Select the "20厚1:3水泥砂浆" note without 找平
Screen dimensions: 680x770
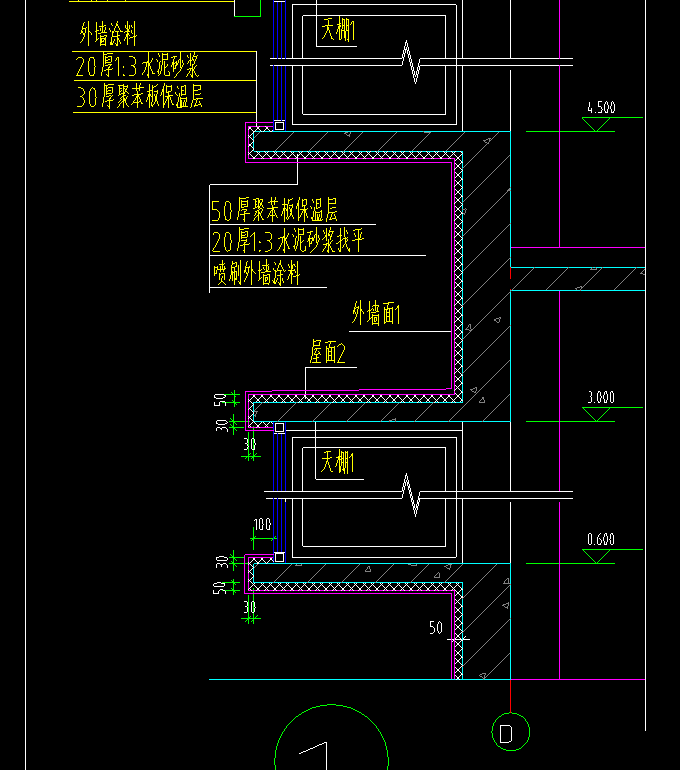(137, 66)
